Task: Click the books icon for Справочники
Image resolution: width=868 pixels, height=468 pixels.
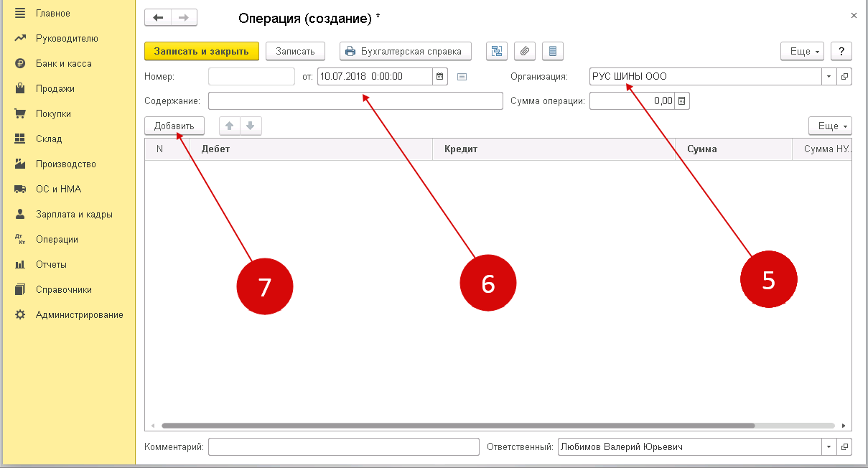Action: point(20,289)
